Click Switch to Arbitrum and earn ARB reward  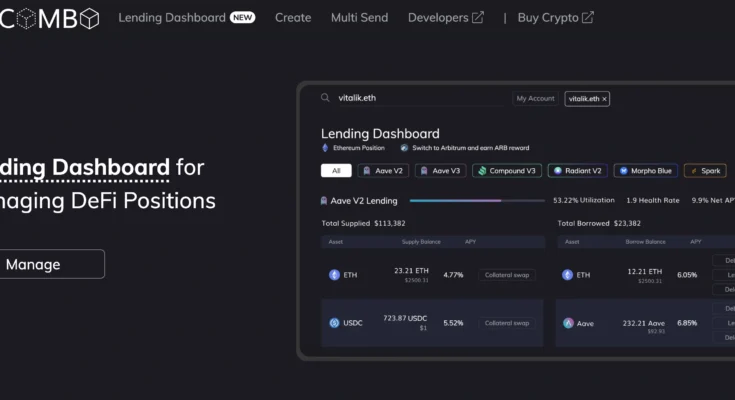(471, 148)
